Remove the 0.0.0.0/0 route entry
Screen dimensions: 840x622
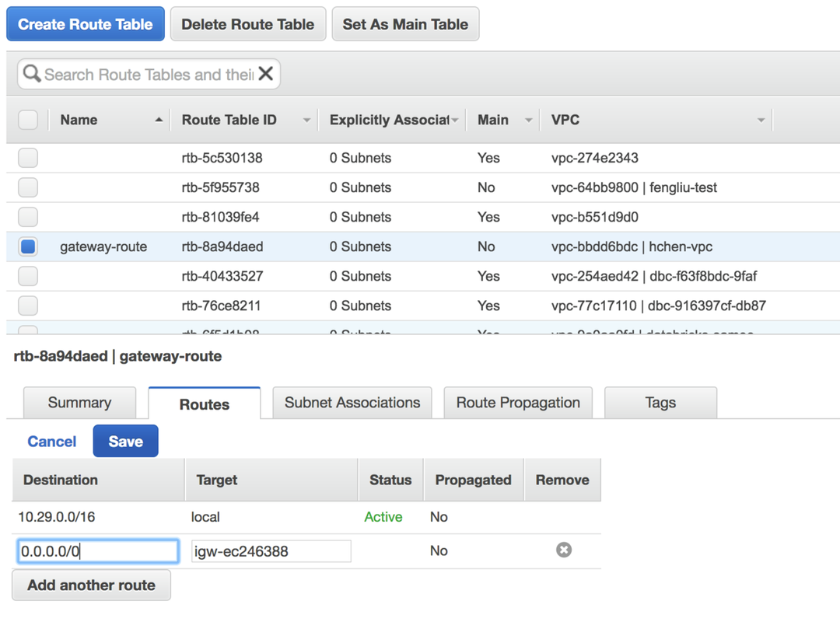tap(564, 550)
